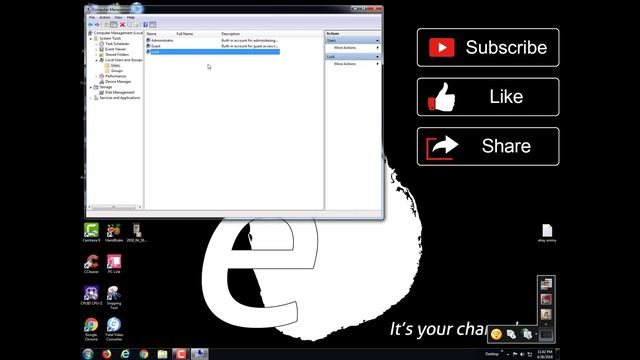This screenshot has height=360, width=640.
Task: Collapse the System Tools tree node
Action: (x=91, y=38)
